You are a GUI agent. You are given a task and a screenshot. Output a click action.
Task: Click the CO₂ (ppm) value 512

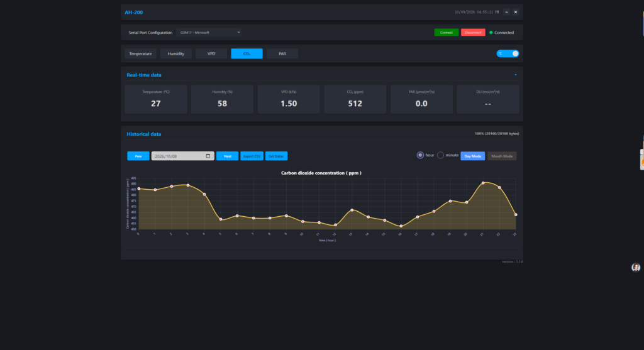(x=355, y=104)
